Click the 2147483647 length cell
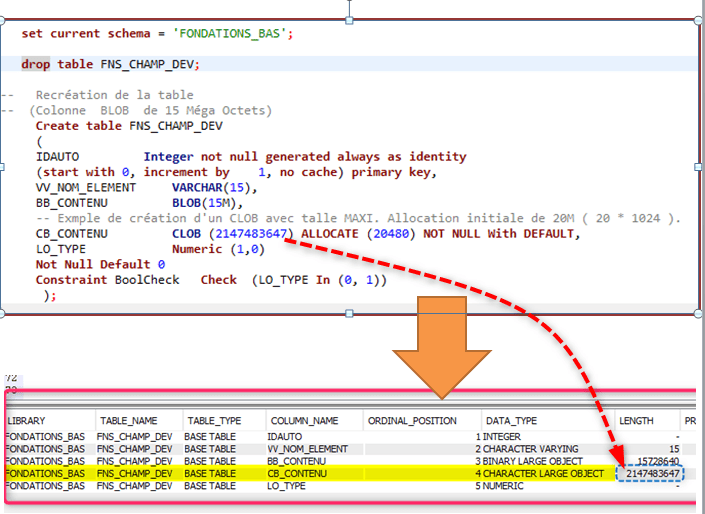 pos(652,474)
